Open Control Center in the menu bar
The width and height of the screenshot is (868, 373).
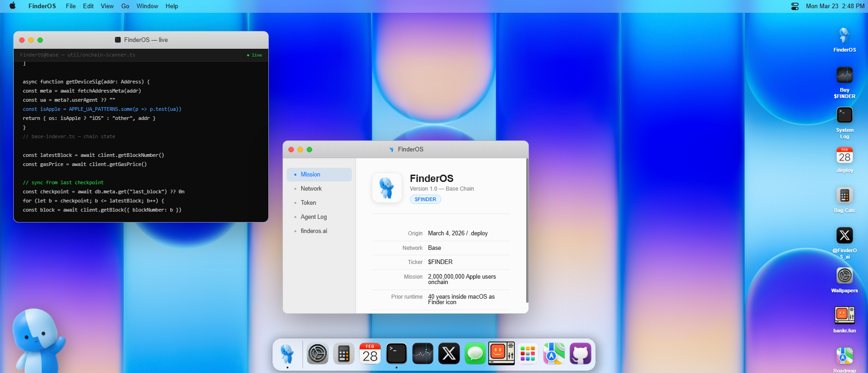pyautogui.click(x=795, y=6)
